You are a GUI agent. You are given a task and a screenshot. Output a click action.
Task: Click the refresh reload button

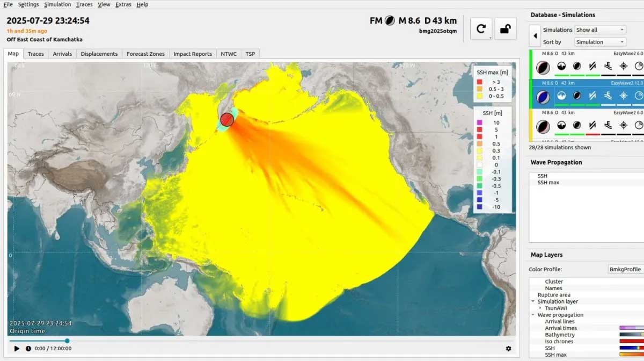[481, 29]
